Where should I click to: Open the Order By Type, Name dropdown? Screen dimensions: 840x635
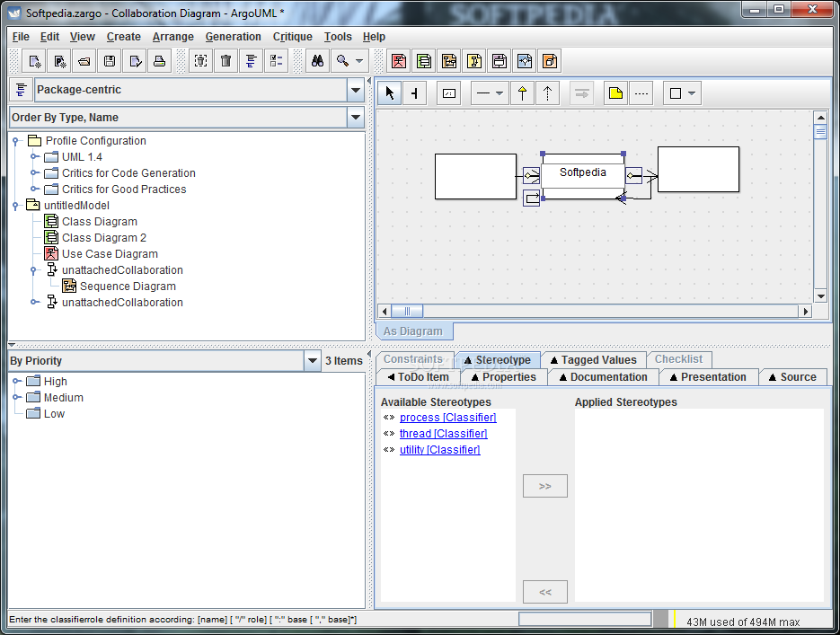[356, 118]
